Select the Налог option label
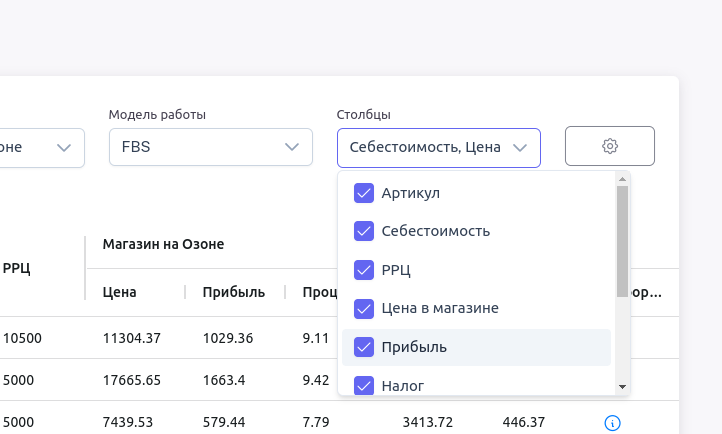Screen dimensions: 722x434 coord(402,386)
